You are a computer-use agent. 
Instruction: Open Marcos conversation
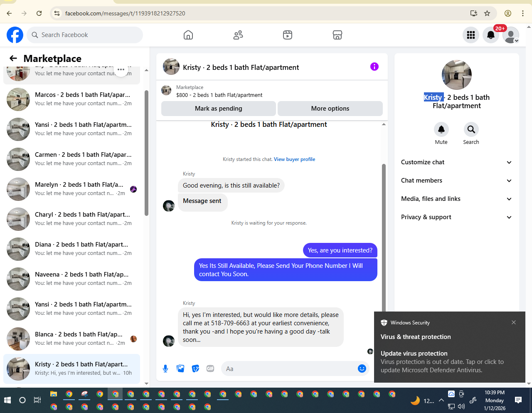pos(71,99)
